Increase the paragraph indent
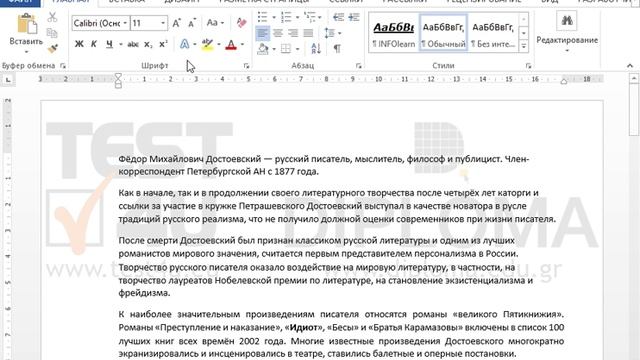Image resolution: width=640 pixels, height=360 pixels. click(354, 17)
